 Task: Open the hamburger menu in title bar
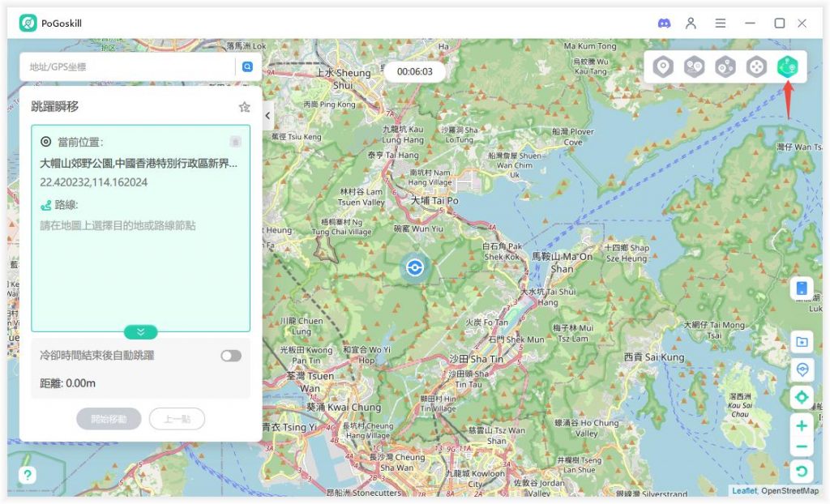pyautogui.click(x=720, y=23)
